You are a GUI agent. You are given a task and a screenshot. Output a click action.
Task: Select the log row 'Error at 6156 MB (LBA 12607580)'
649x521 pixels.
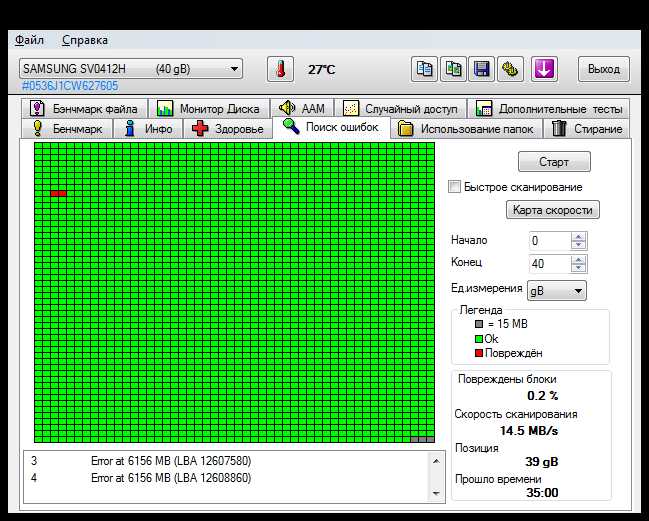[x=226, y=461]
